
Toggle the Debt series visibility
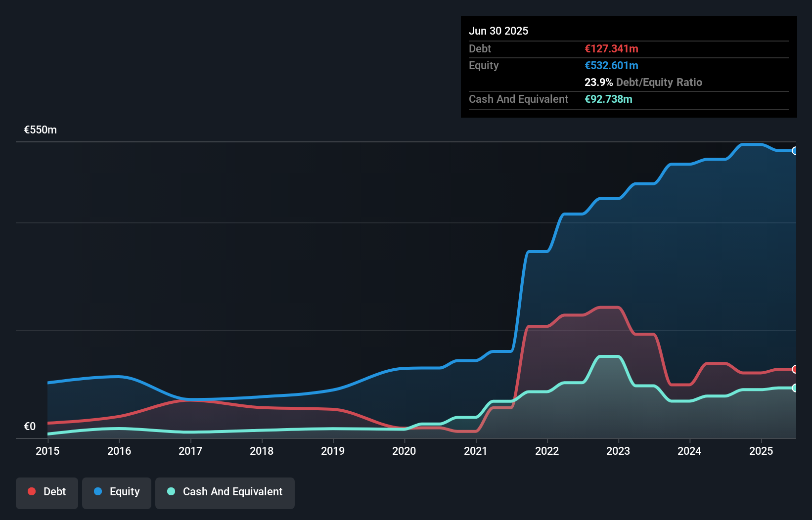[47, 492]
